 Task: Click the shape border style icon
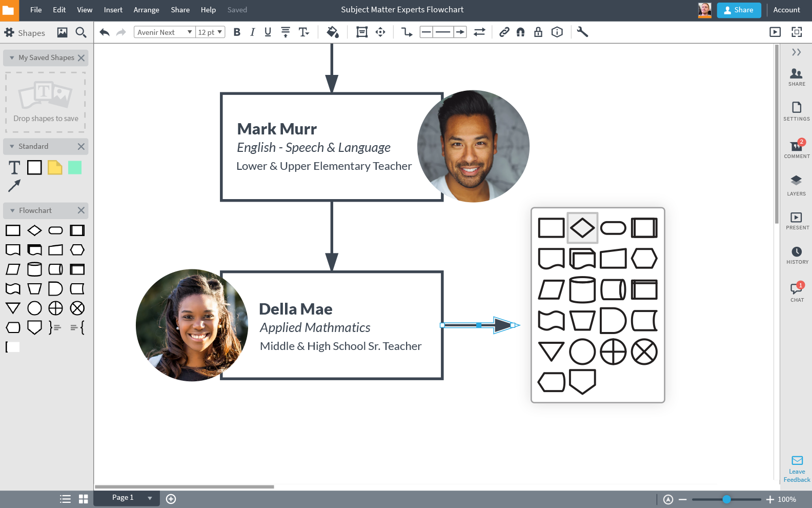click(362, 32)
